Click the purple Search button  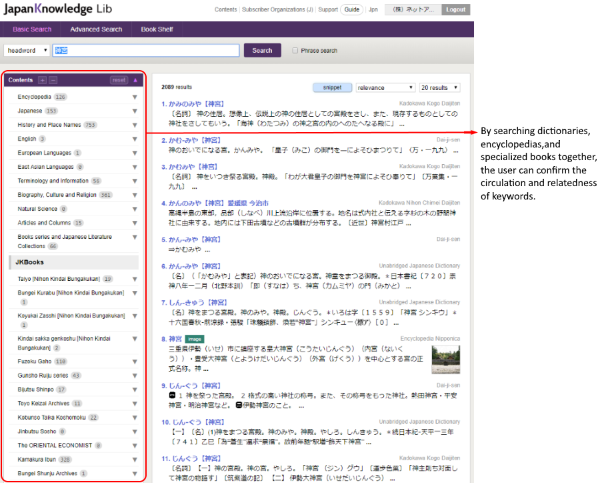[x=262, y=50]
